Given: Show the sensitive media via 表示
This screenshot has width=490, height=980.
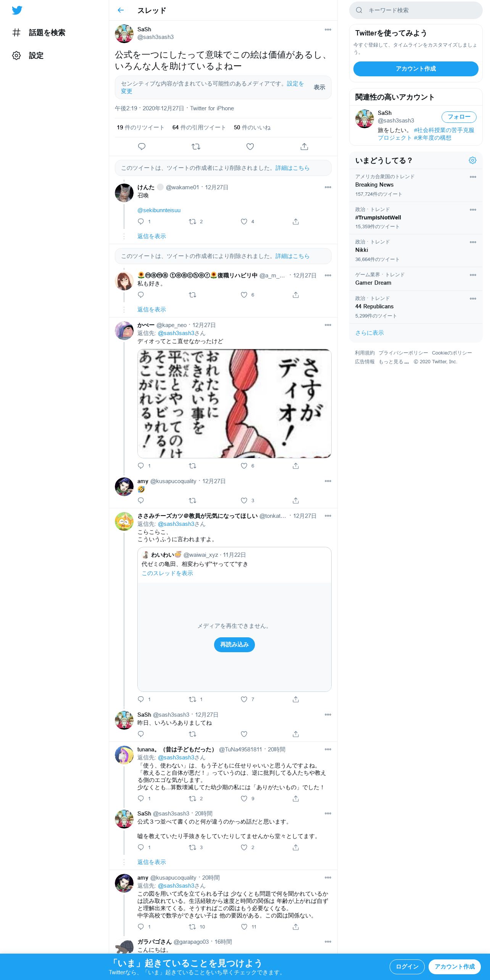Looking at the screenshot, I should pyautogui.click(x=319, y=87).
